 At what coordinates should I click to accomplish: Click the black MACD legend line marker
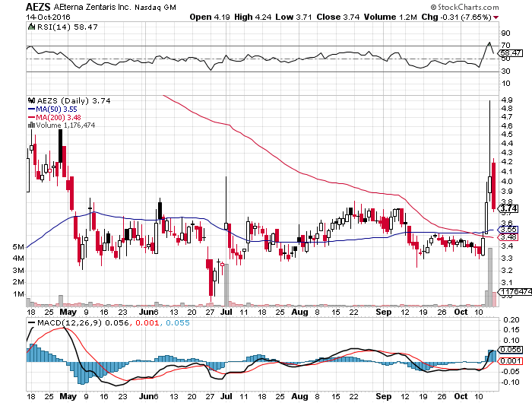(31, 322)
